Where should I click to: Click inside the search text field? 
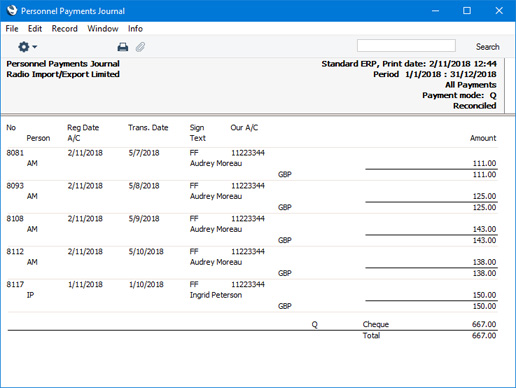point(406,46)
